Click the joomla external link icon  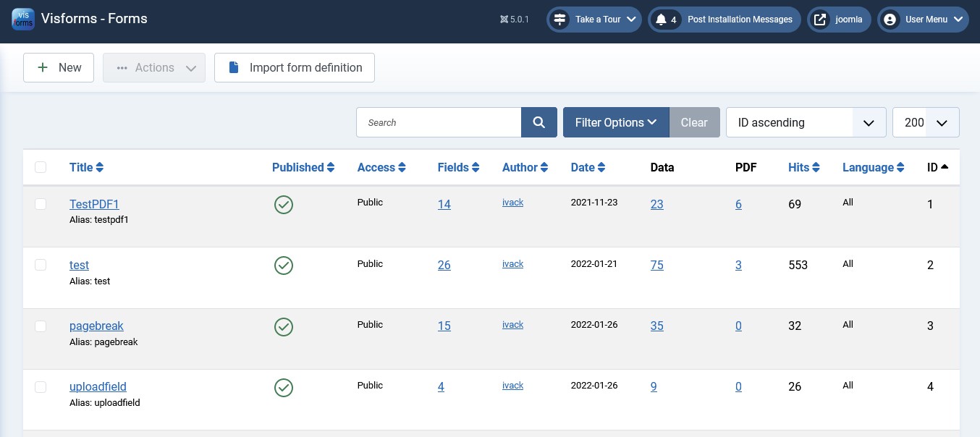tap(820, 20)
